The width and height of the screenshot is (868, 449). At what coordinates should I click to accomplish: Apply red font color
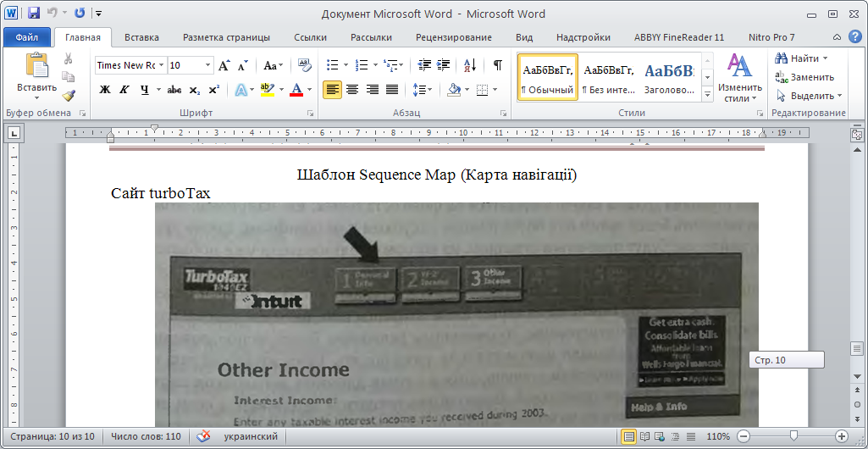[296, 90]
